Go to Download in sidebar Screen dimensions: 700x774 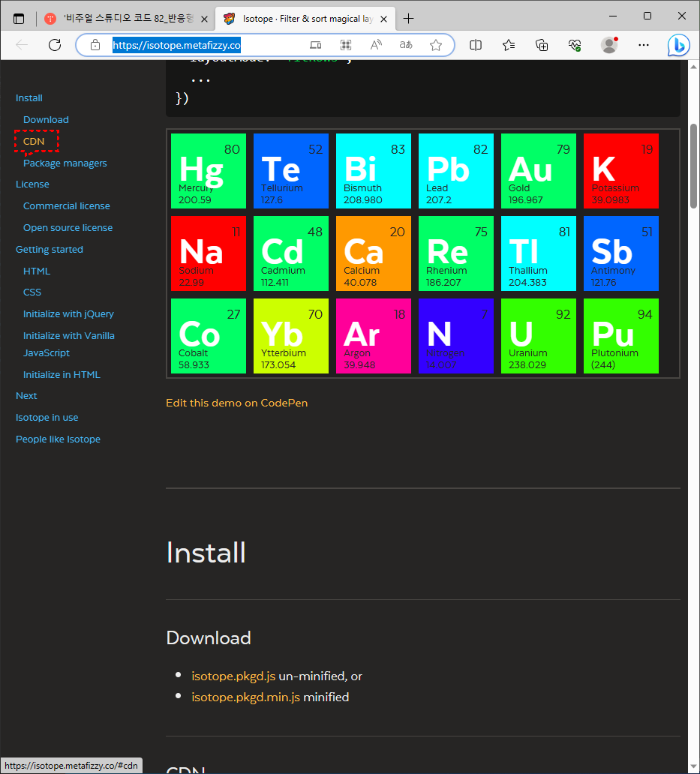click(46, 119)
